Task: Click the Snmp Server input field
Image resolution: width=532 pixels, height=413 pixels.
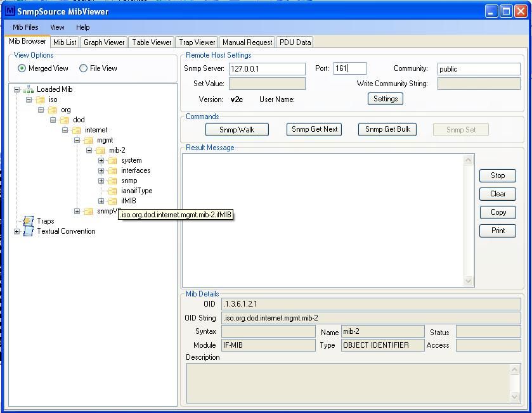Action: tap(267, 68)
